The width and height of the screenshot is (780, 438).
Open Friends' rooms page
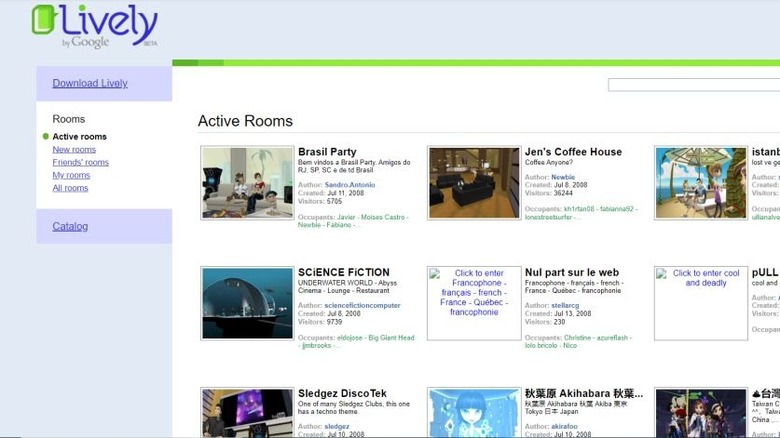[80, 162]
